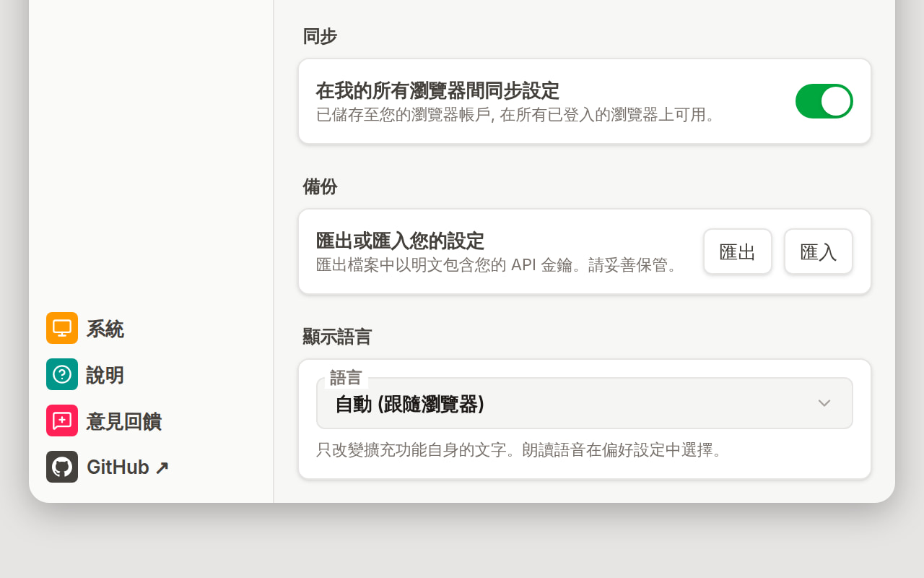Click the GitHub octocat icon
Screen dimensions: 924x578
tap(62, 467)
